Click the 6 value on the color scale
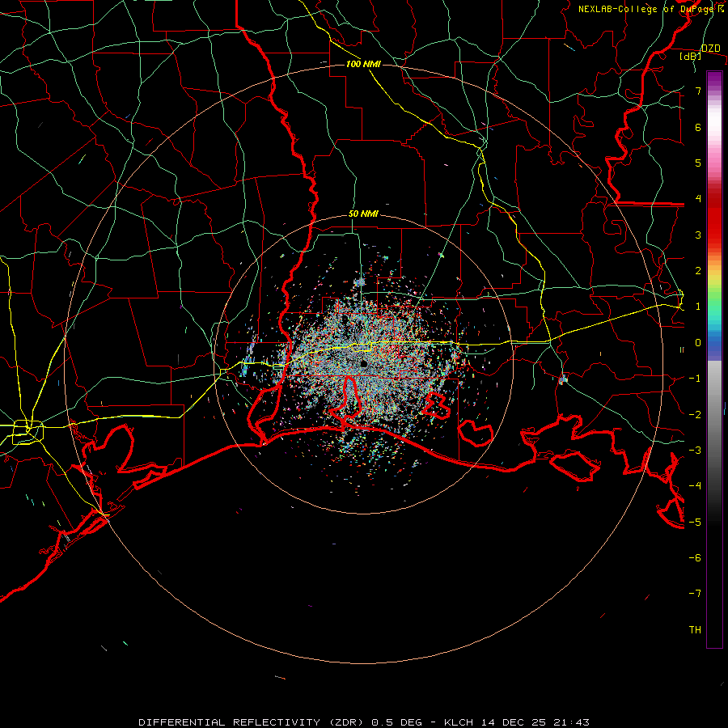This screenshot has height=728, width=728. (x=698, y=127)
